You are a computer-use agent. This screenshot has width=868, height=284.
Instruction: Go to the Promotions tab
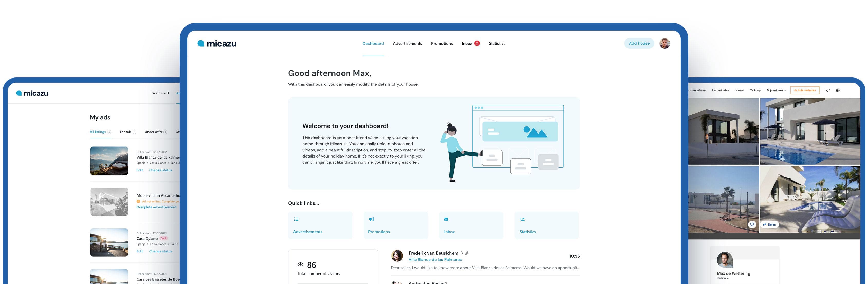point(442,43)
